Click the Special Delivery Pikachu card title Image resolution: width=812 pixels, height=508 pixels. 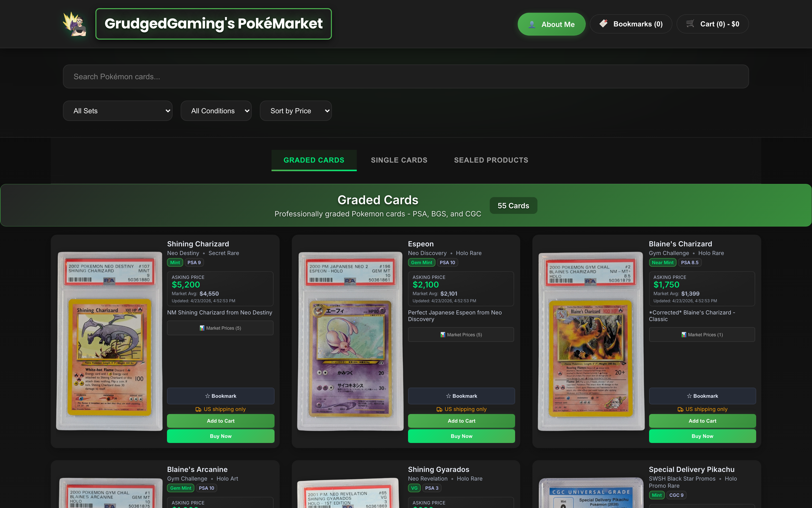tap(691, 469)
